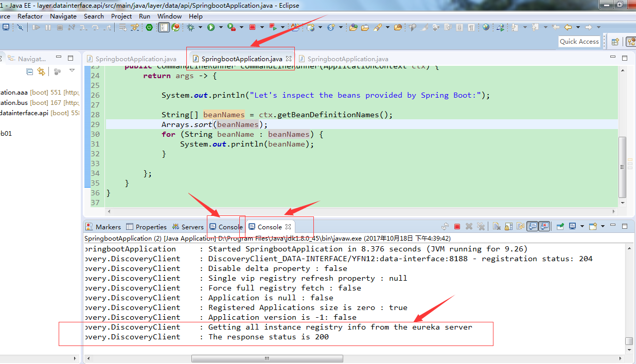Click the Open Type folder icon
636x364 pixels.
pyautogui.click(x=353, y=27)
